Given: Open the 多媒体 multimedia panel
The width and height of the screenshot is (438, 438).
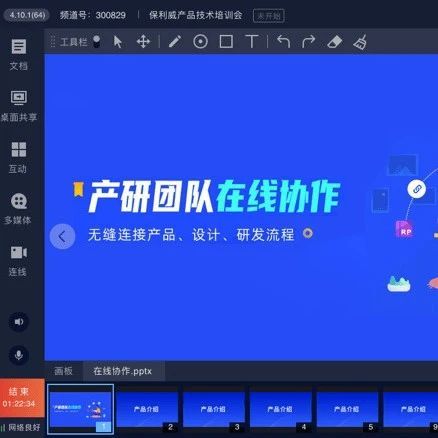Looking at the screenshot, I should (18, 209).
